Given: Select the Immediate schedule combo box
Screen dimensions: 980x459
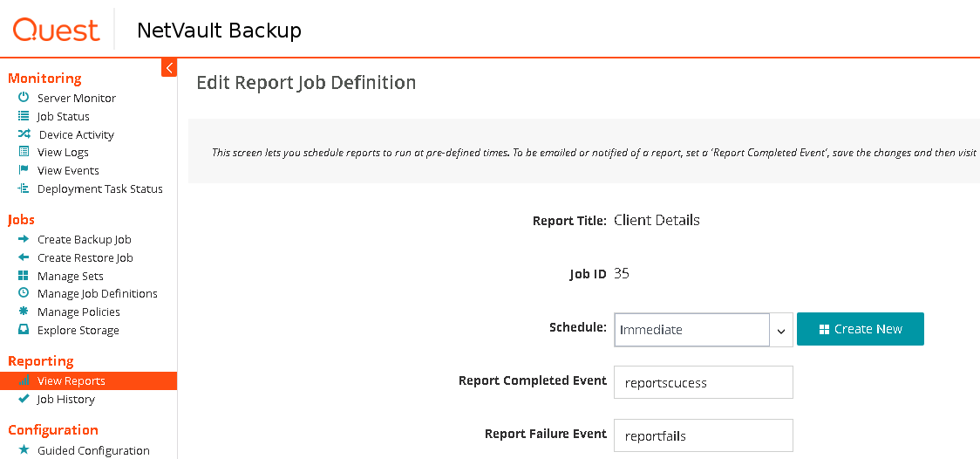Looking at the screenshot, I should 691,330.
